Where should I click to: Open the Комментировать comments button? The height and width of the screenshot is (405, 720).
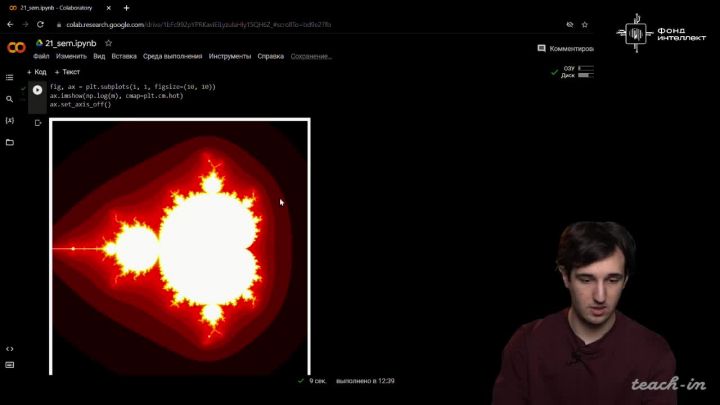pyautogui.click(x=565, y=48)
